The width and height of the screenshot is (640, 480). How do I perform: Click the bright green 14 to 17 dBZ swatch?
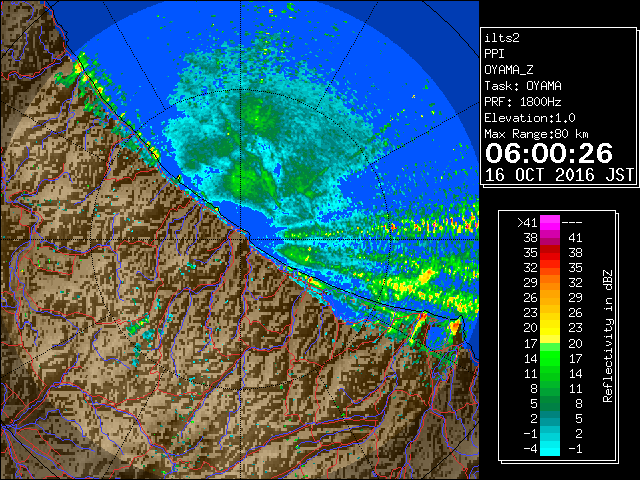click(550, 358)
